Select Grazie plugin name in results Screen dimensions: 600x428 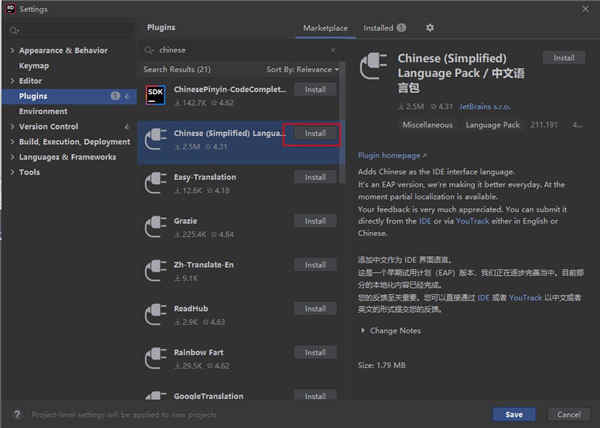pos(186,221)
